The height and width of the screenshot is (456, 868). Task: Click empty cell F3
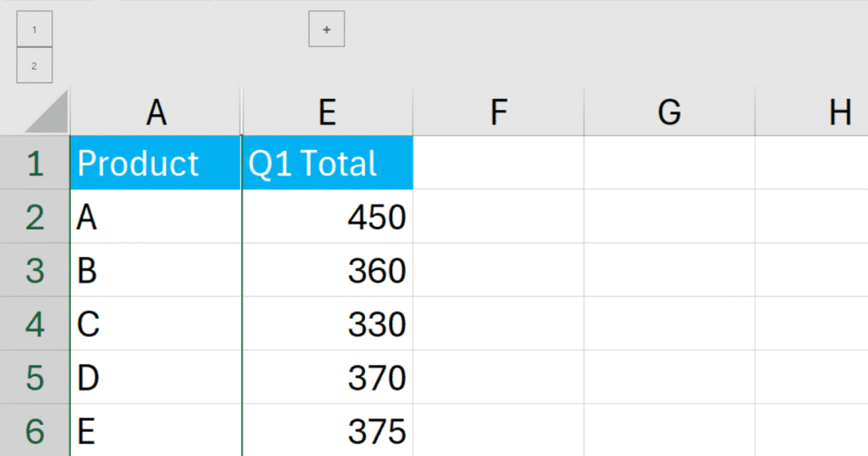(498, 270)
